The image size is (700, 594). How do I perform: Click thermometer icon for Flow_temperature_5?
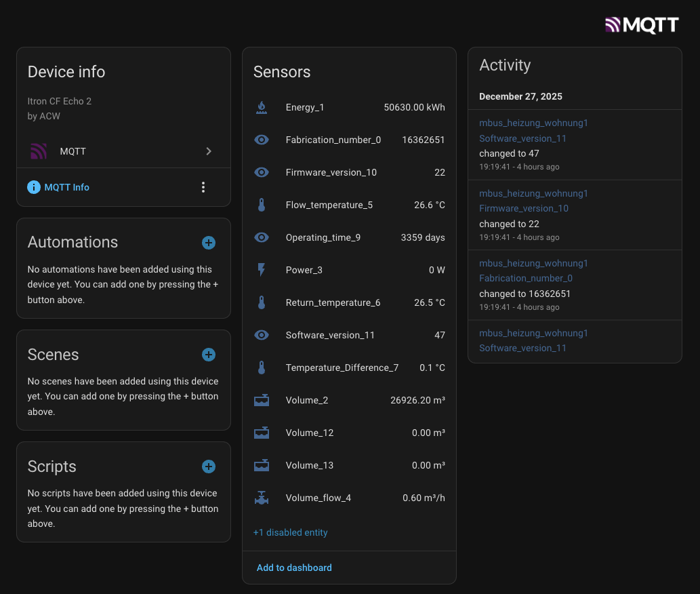(262, 205)
